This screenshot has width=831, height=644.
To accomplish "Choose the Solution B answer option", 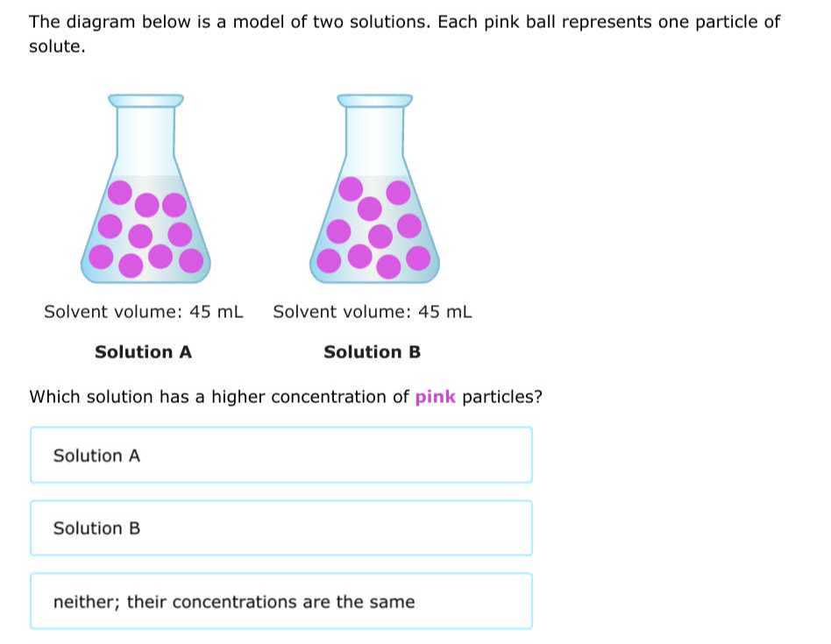I will (x=281, y=528).
